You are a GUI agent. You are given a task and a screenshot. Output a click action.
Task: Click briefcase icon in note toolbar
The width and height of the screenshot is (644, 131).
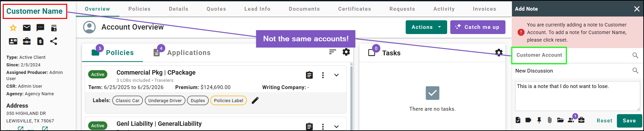click(581, 120)
